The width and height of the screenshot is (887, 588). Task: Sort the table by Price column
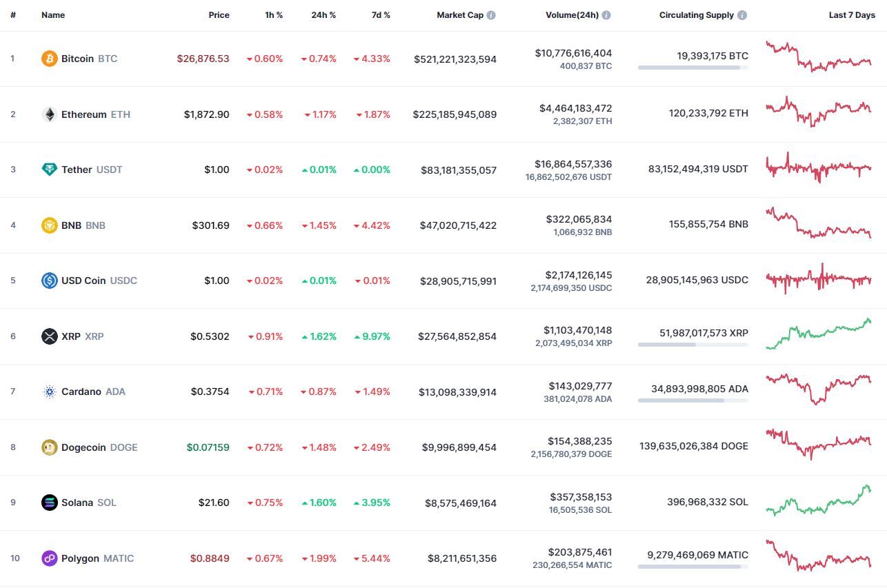[219, 15]
